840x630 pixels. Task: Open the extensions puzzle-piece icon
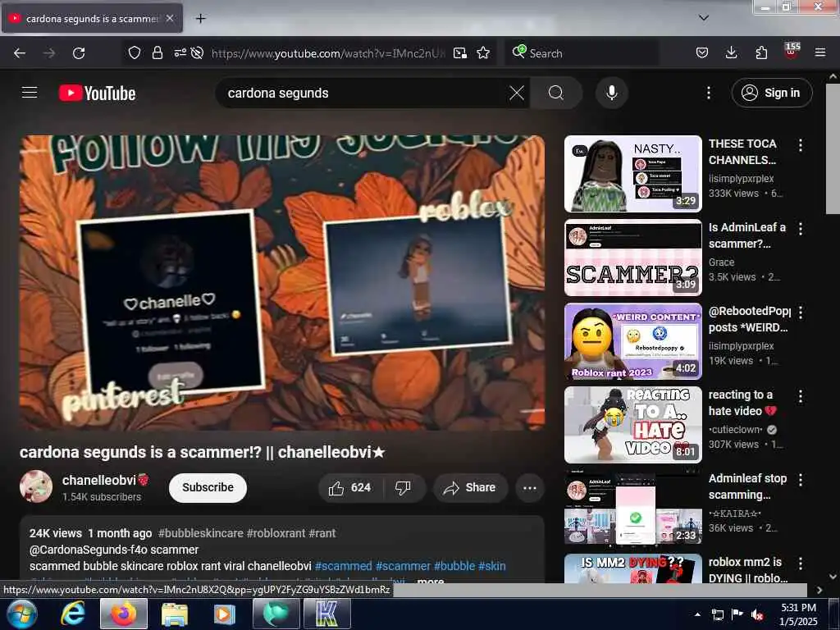click(761, 52)
